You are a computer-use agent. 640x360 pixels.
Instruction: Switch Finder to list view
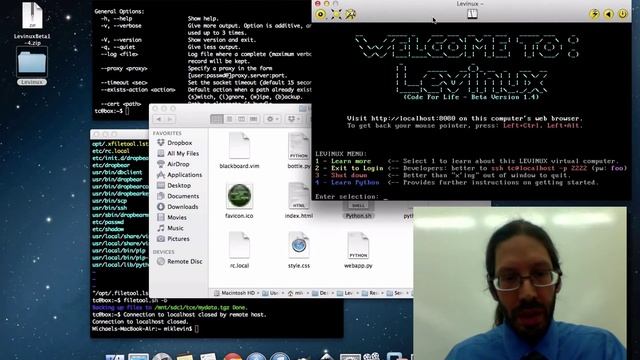(x=229, y=119)
